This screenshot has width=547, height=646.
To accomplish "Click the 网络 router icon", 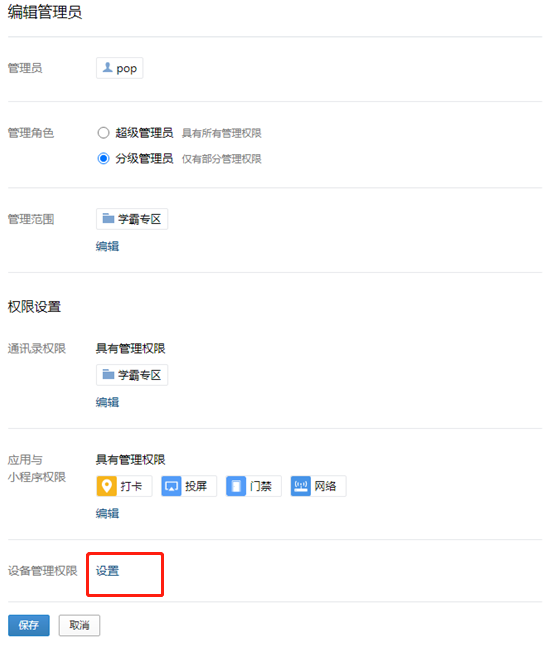I will (x=301, y=486).
